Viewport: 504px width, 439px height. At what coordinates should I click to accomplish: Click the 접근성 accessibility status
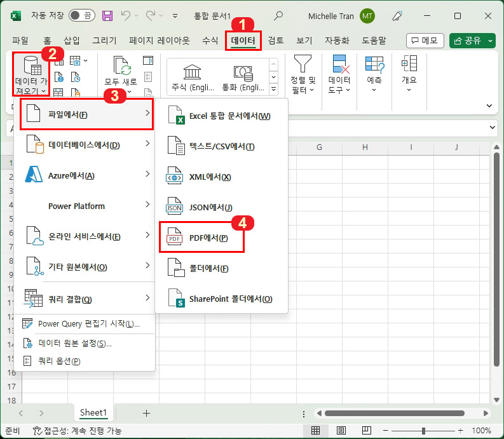(77, 431)
